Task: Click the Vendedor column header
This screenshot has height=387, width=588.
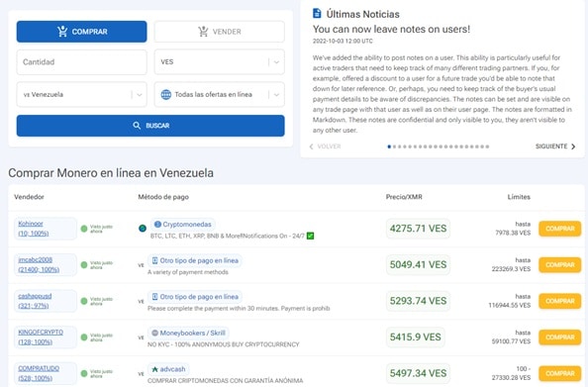Action: tap(29, 197)
